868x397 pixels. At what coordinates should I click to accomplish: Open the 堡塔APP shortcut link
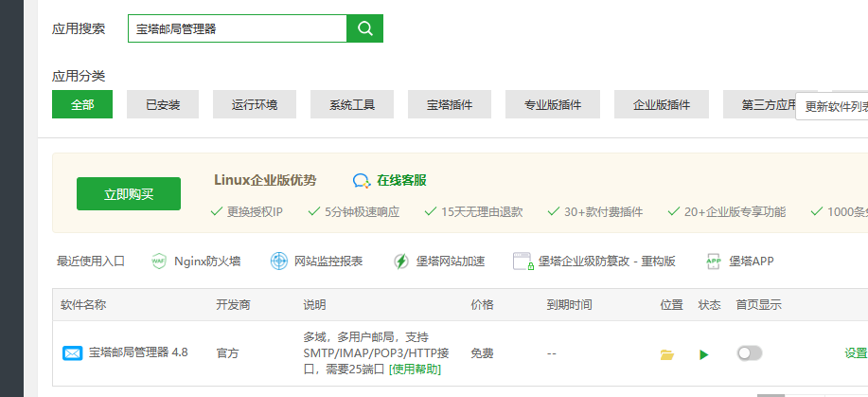click(752, 262)
